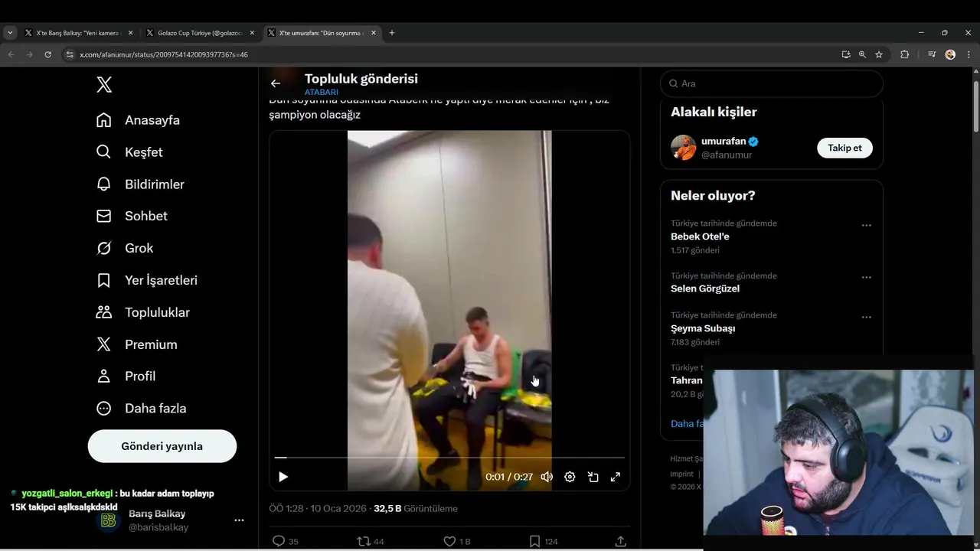Open video settings gear

570,477
